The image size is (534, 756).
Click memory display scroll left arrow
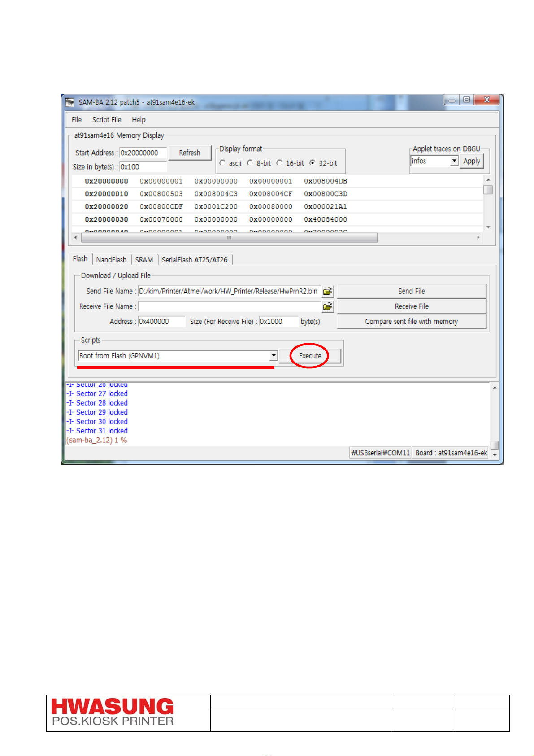pyautogui.click(x=76, y=237)
